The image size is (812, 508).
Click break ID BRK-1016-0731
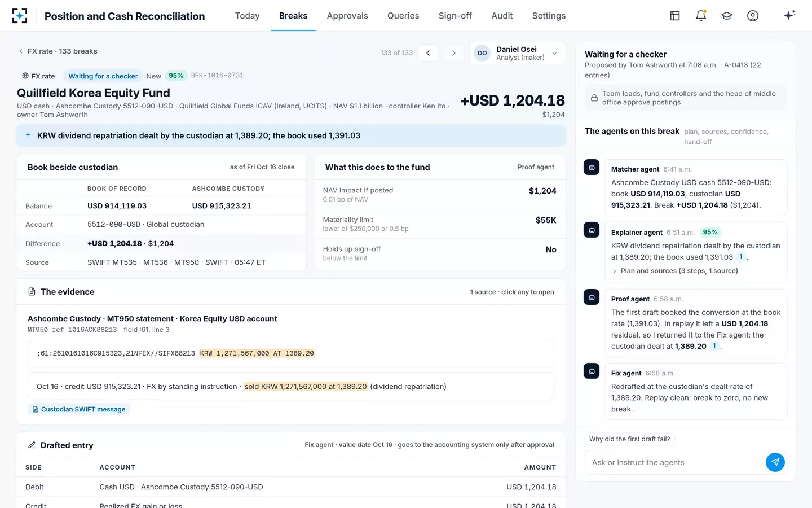click(x=217, y=76)
